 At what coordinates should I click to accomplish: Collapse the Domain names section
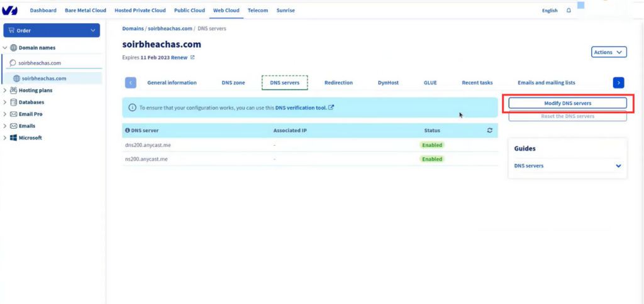[5, 48]
